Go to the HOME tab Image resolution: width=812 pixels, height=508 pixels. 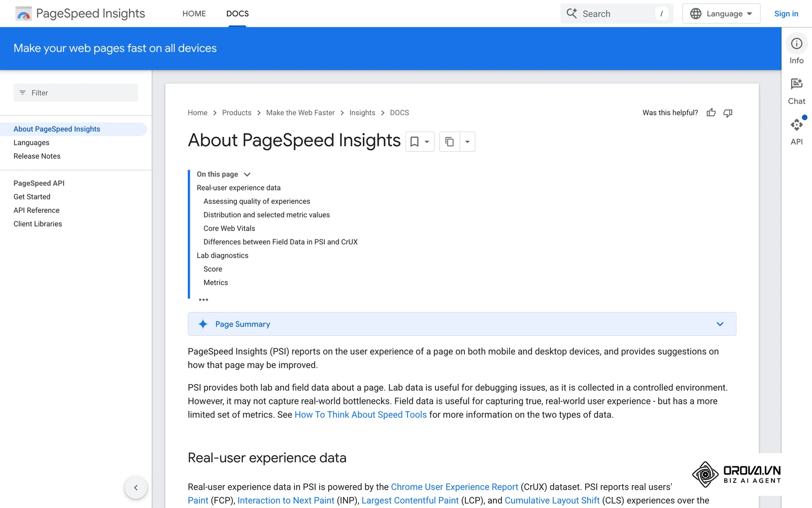[x=194, y=14]
